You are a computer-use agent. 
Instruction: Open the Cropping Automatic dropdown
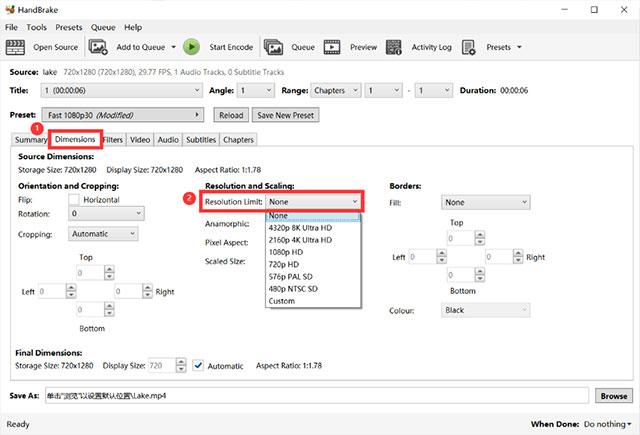tap(104, 233)
